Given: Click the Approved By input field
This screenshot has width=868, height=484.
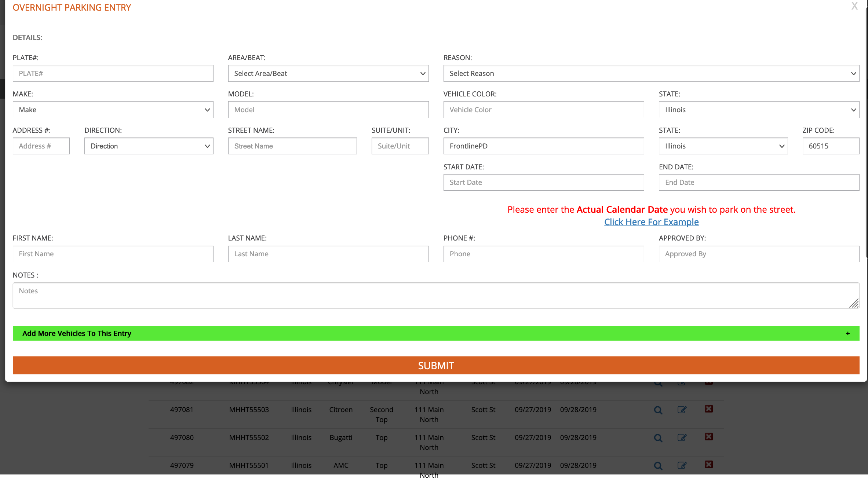Looking at the screenshot, I should pos(759,254).
